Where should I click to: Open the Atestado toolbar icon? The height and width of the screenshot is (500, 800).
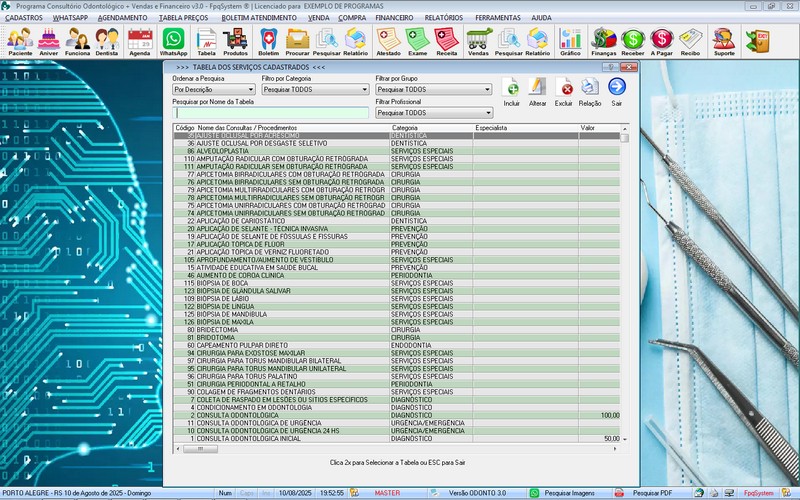click(x=388, y=40)
